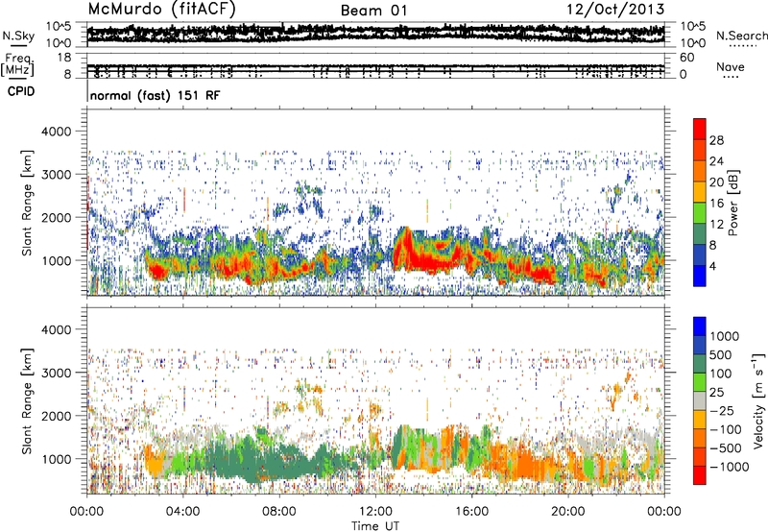Pick the blue Velocity segment above 1000
Viewport: 768px width, 532px height.
[700, 326]
